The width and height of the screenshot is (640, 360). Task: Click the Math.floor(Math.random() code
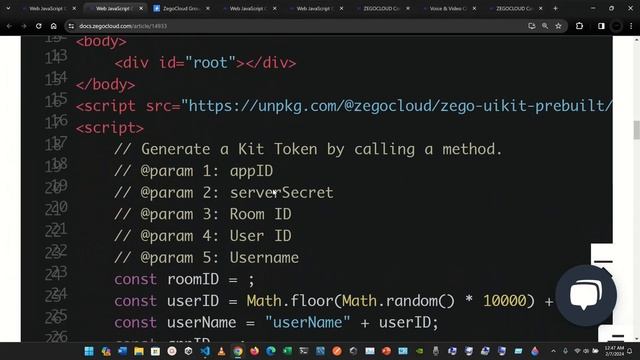350,301
